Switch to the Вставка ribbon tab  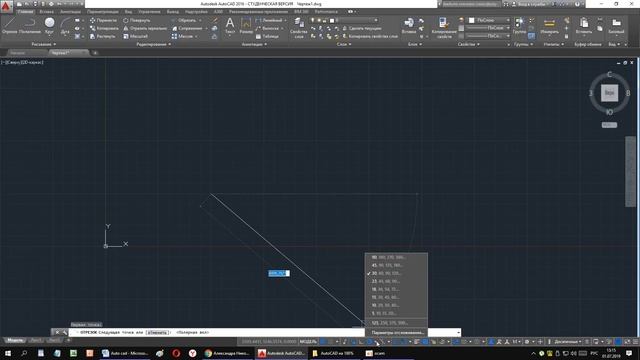46,12
